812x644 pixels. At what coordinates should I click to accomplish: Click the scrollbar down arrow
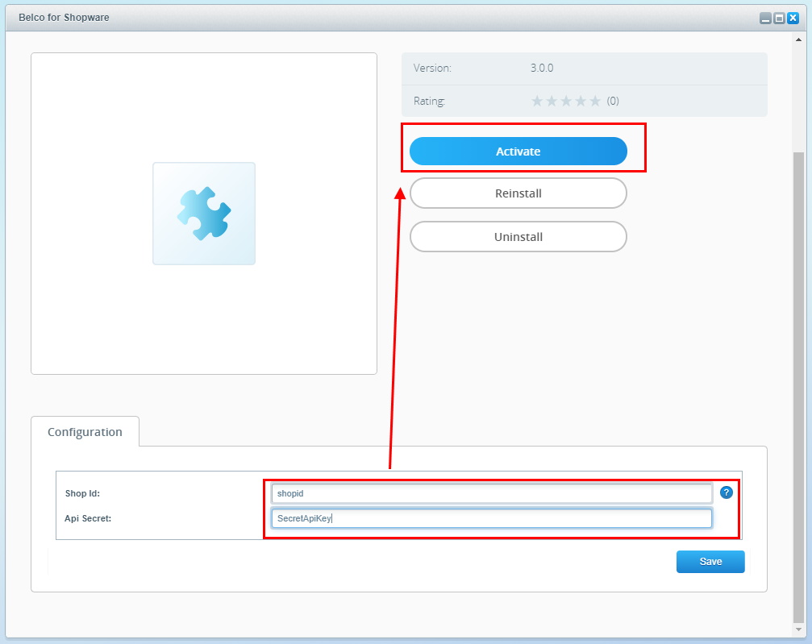[x=798, y=629]
